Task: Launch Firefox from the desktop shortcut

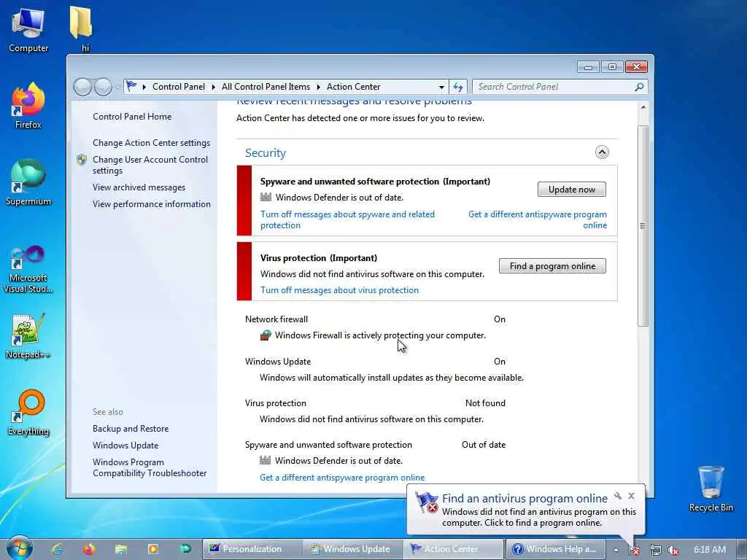Action: pos(28,106)
